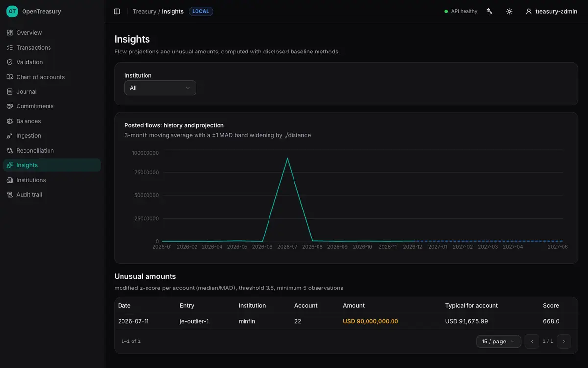Click the 2026-07-11 date cell

133,321
